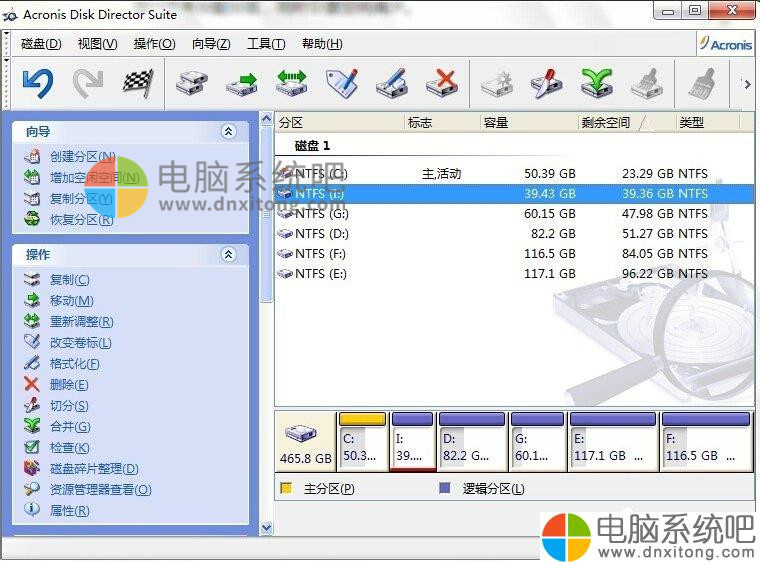Click the checkered flag Commit icon
This screenshot has width=760, height=562.
[138, 83]
